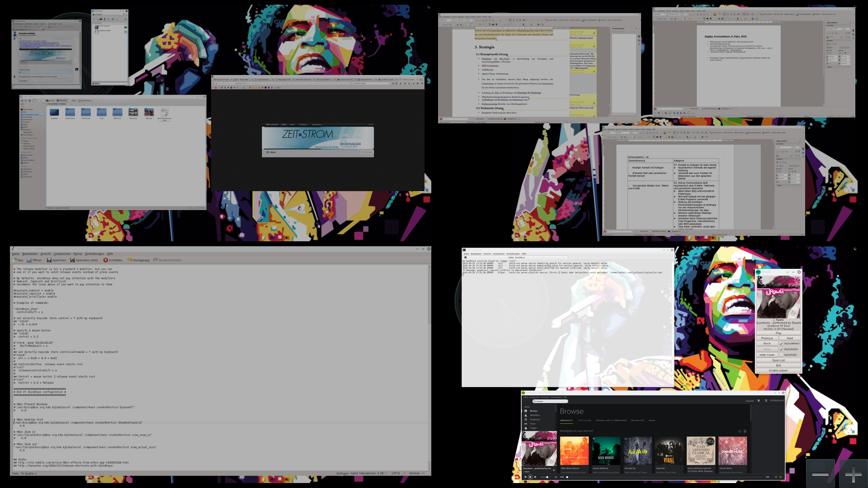Open the Dinner Music playlist thumbnail in Spotify
The height and width of the screenshot is (488, 868).
(733, 451)
